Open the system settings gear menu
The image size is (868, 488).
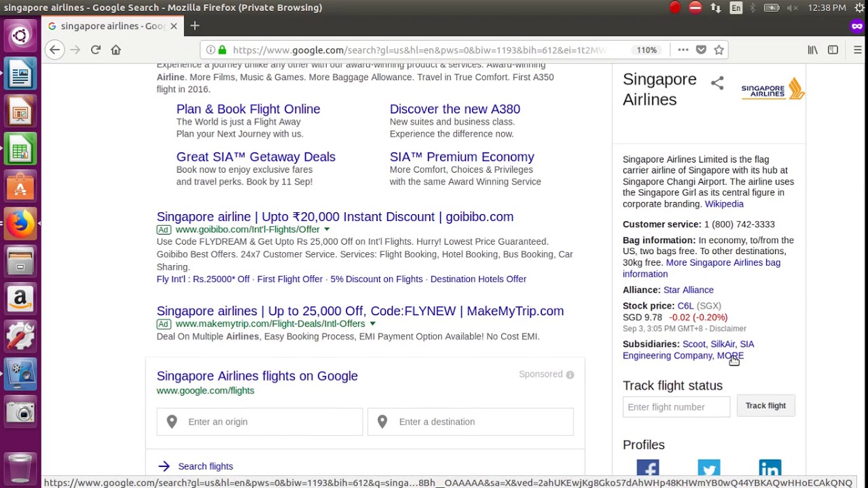(860, 7)
